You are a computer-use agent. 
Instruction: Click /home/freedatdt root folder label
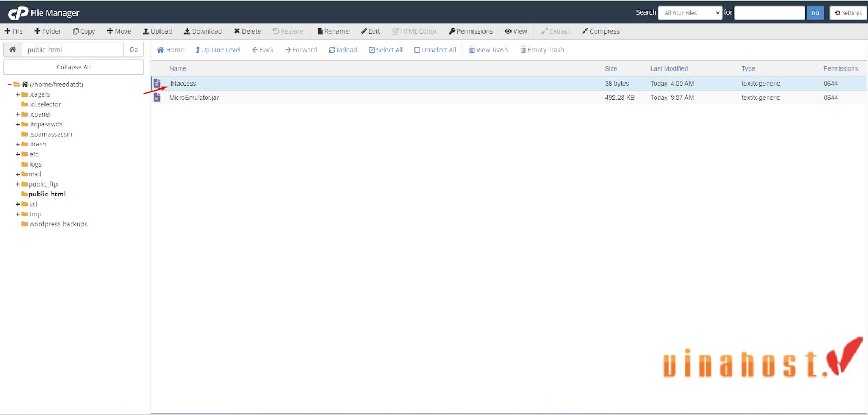click(x=56, y=84)
